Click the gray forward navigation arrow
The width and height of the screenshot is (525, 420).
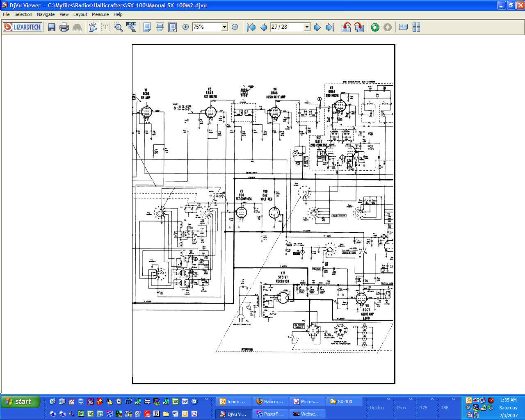tap(388, 27)
